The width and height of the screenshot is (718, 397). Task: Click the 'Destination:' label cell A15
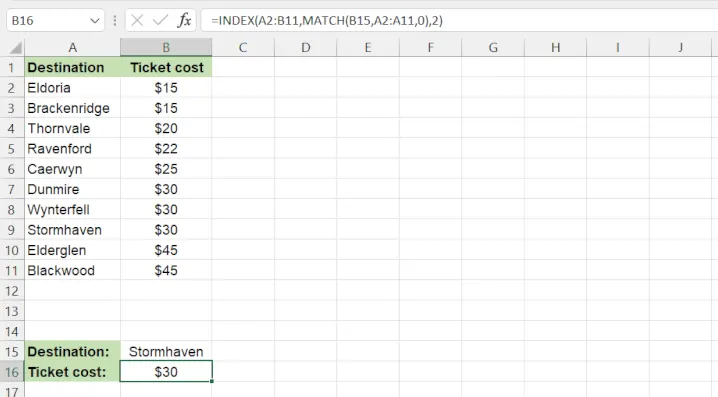pos(72,352)
